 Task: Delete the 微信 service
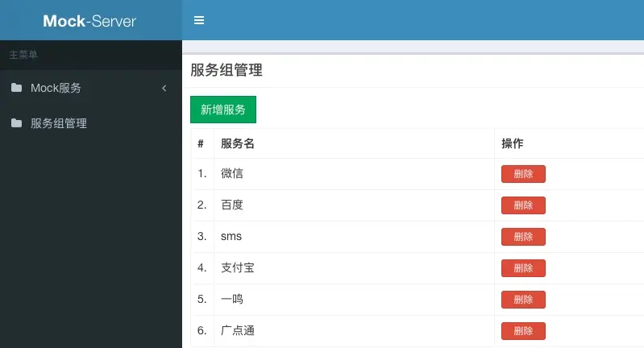coord(523,174)
